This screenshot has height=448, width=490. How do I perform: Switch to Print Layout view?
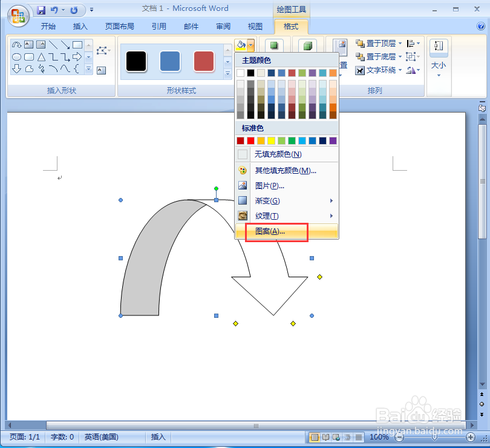(315, 437)
